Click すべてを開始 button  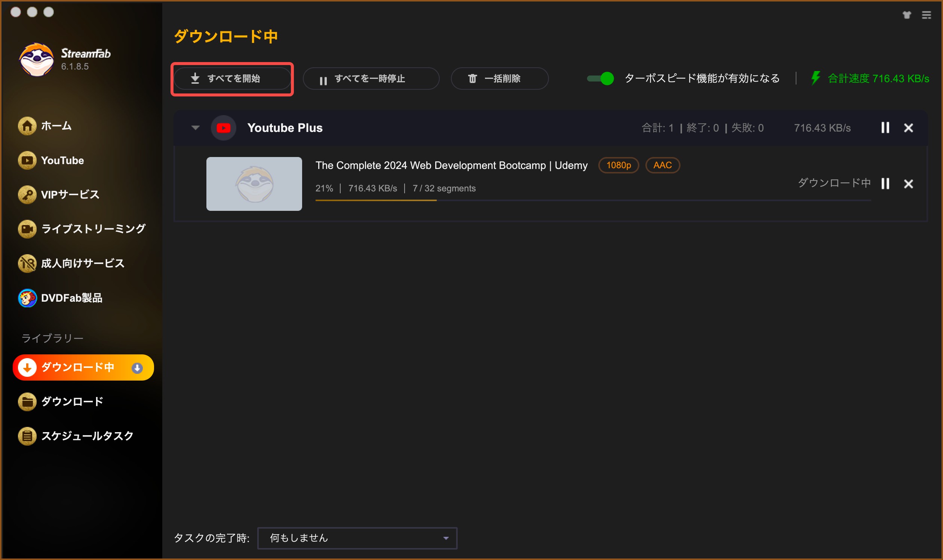click(x=232, y=79)
